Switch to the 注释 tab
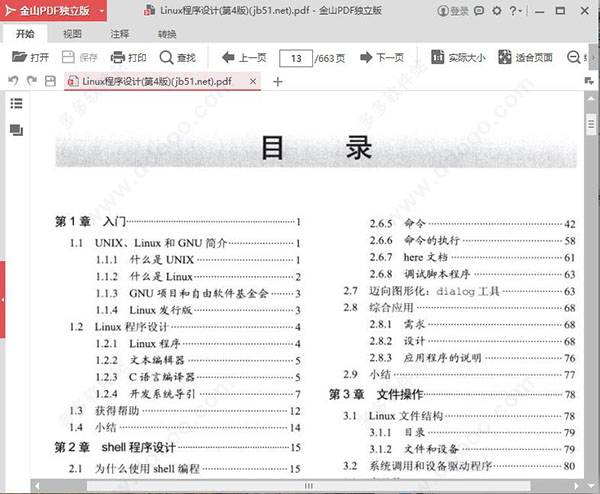This screenshot has width=600, height=494. [119, 34]
